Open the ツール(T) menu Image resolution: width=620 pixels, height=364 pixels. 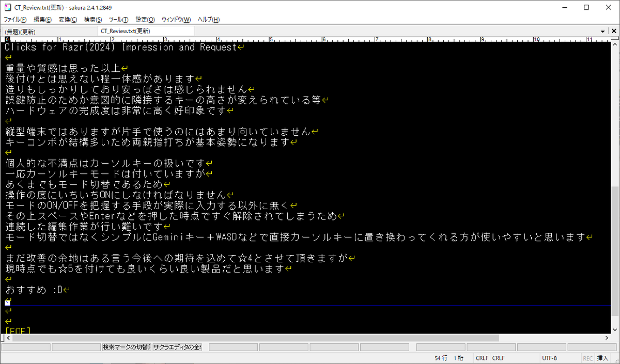[119, 20]
